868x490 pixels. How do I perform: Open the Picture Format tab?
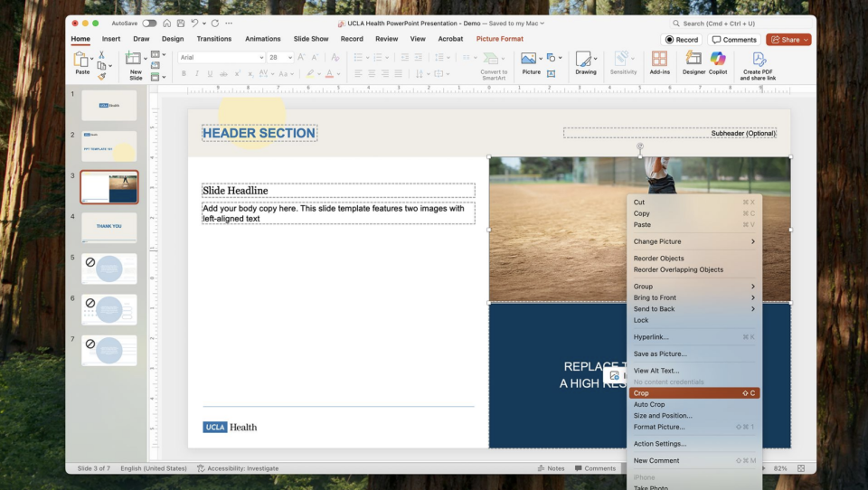click(499, 39)
